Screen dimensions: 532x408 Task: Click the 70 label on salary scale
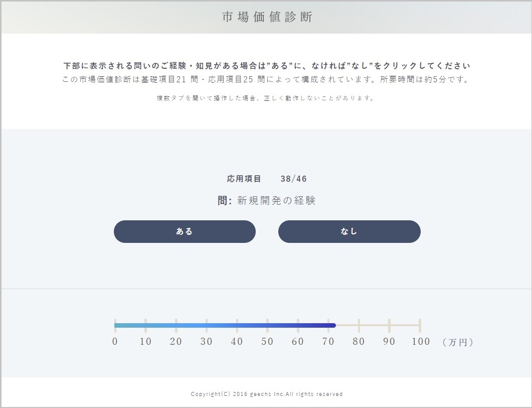click(328, 341)
